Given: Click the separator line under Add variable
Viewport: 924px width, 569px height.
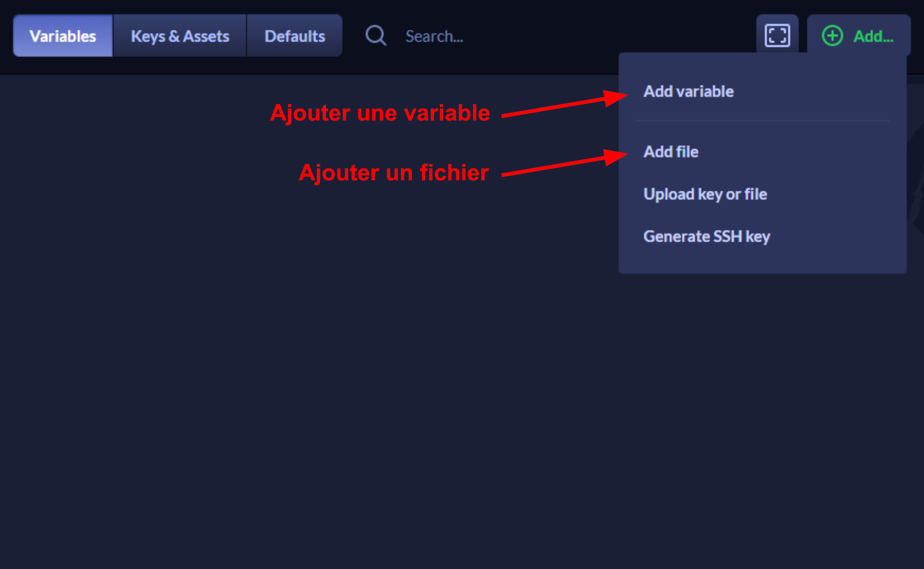Looking at the screenshot, I should [x=762, y=121].
